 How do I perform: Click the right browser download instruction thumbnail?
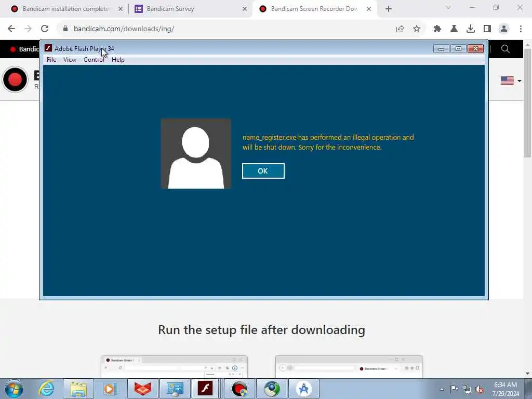(x=349, y=367)
